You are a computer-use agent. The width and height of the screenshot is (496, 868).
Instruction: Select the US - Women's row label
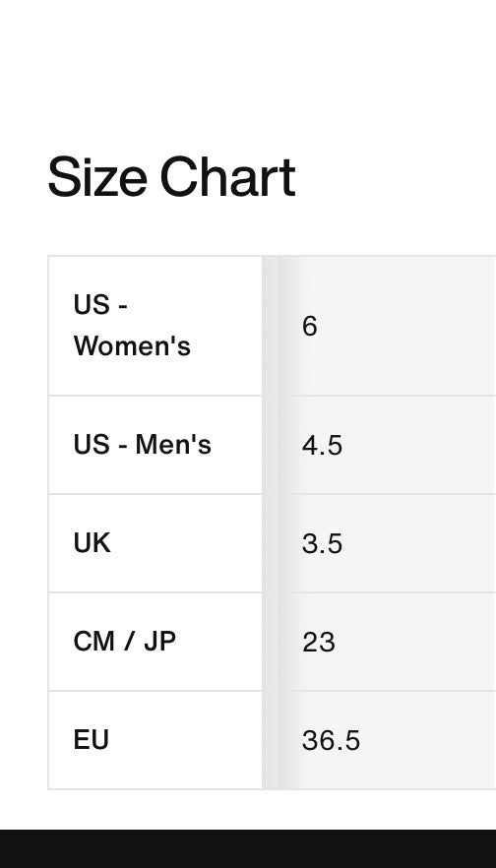[132, 326]
